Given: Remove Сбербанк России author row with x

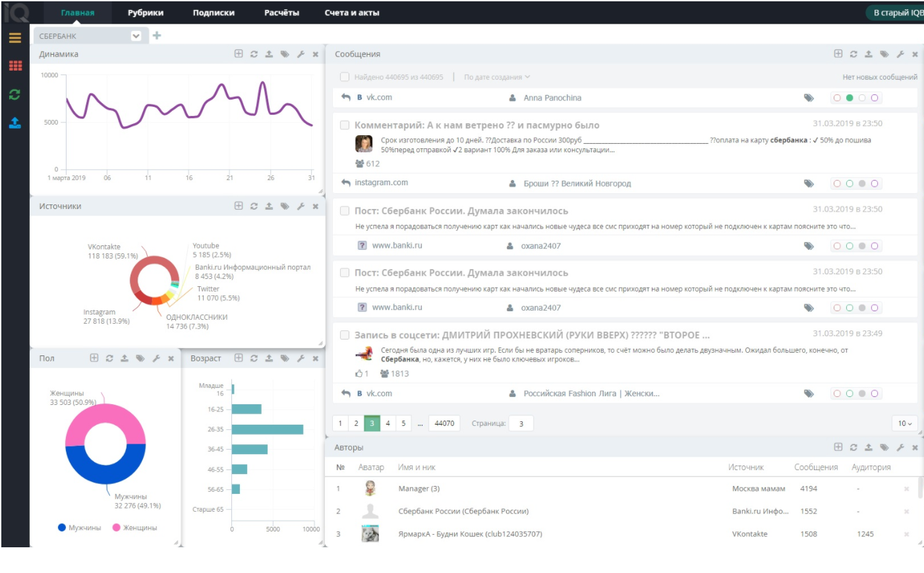Looking at the screenshot, I should (907, 512).
